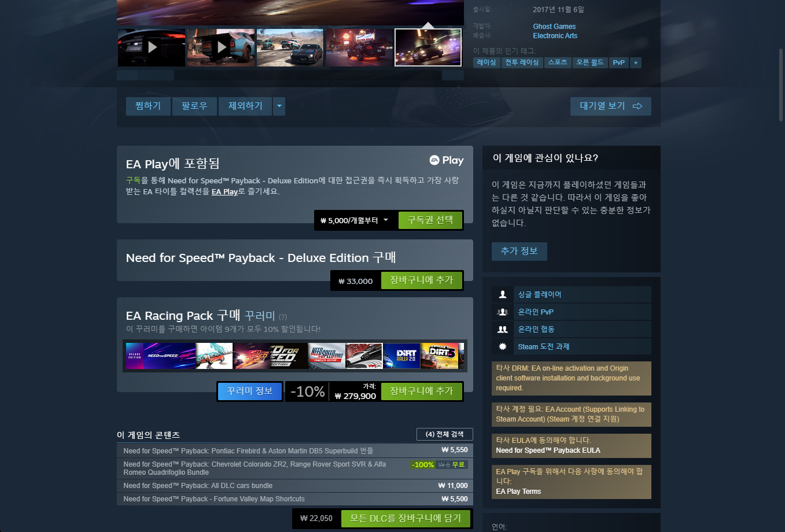Click the Need for Speed Rivals Complete Edition image

[x=327, y=356]
